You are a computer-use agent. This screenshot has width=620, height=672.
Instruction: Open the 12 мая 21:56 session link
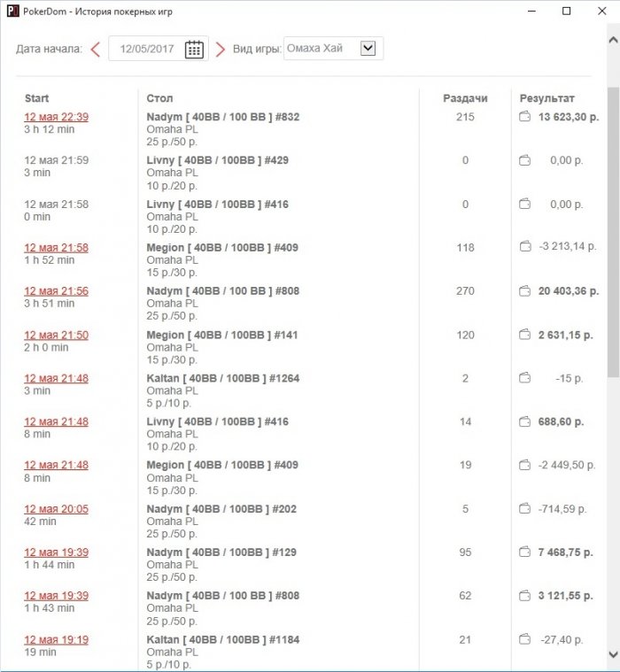56,291
